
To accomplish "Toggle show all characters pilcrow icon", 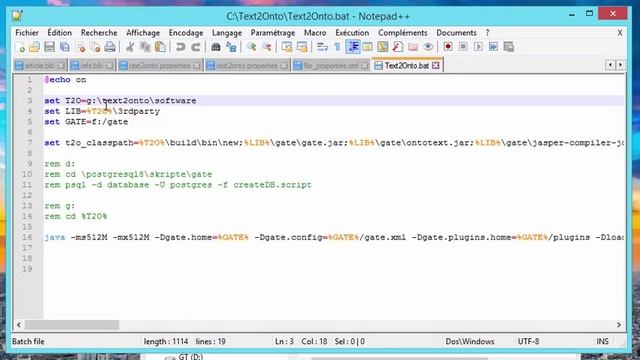I will coord(337,47).
